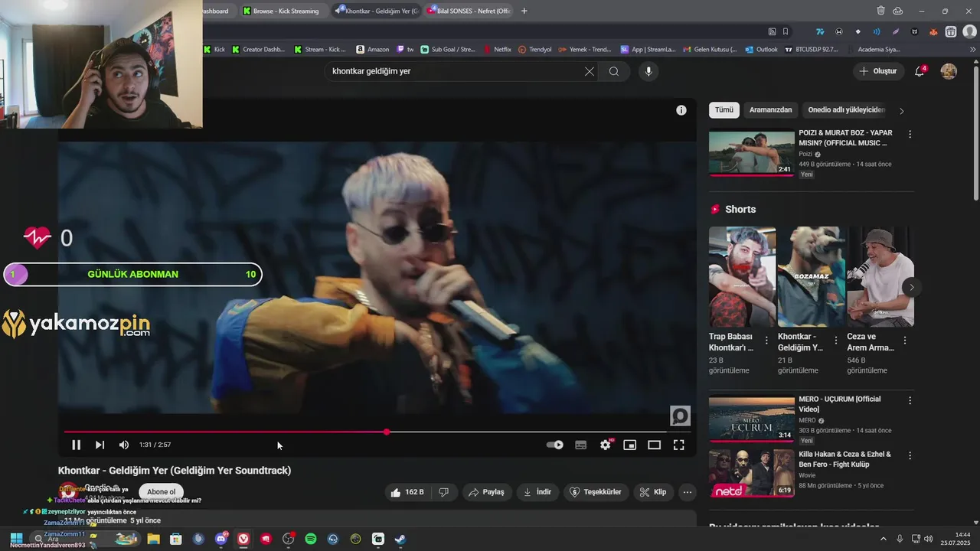Open options for 'Trap Babası Khontkar' short
980x551 pixels.
[x=766, y=341]
